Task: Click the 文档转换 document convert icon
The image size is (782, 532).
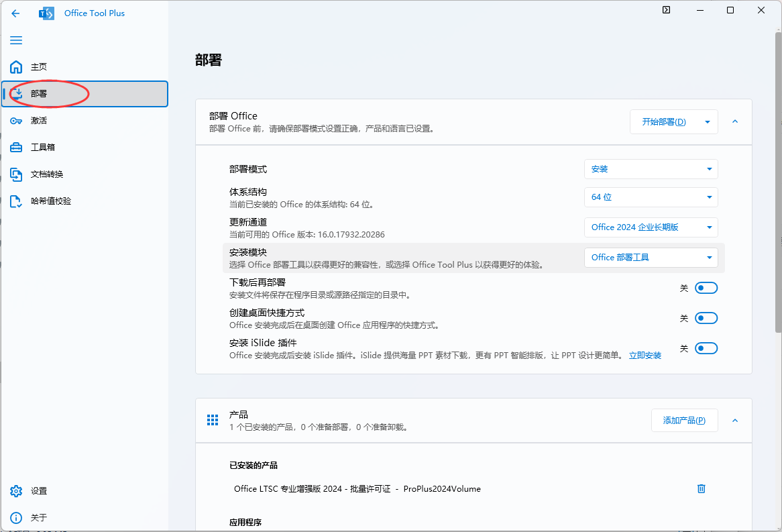Action: [x=16, y=174]
